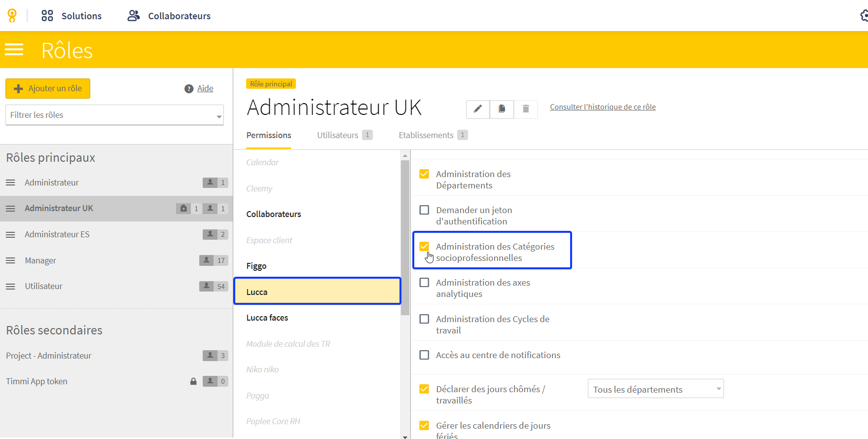Click the Lucca lightbulb logo
This screenshot has width=868, height=439.
[x=12, y=16]
